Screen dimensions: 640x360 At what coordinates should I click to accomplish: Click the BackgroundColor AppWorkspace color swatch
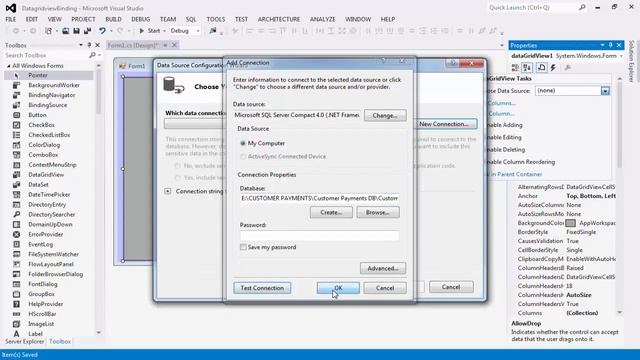[571, 223]
